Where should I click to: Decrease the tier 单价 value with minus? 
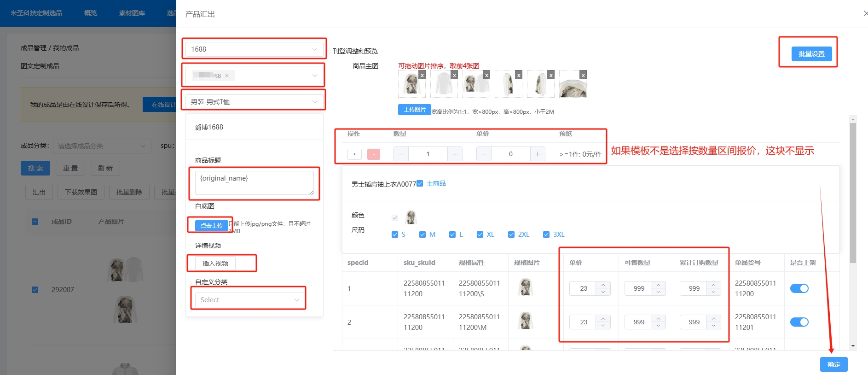tap(484, 154)
